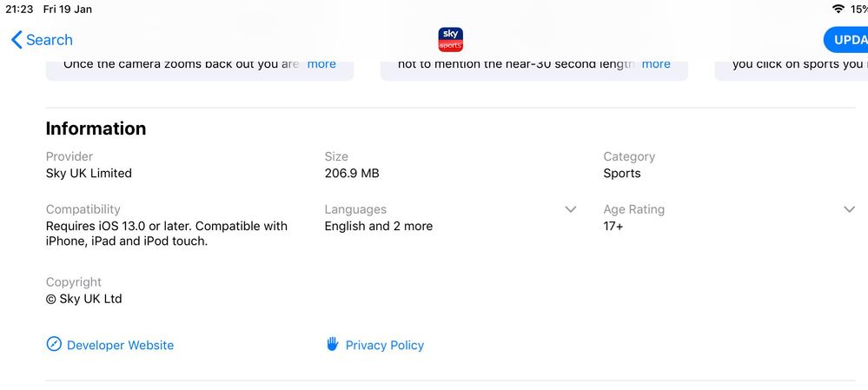Tap the Update button
The width and height of the screenshot is (868, 390).
[x=846, y=40]
